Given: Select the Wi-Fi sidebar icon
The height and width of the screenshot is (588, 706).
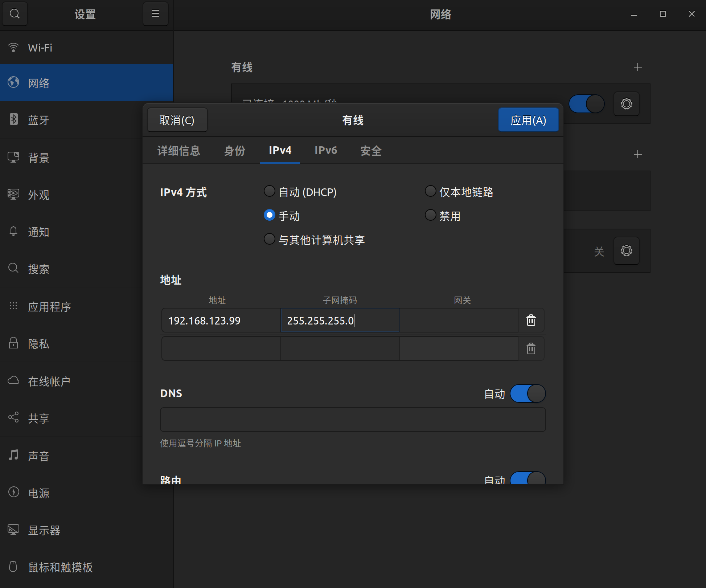Looking at the screenshot, I should pyautogui.click(x=13, y=48).
